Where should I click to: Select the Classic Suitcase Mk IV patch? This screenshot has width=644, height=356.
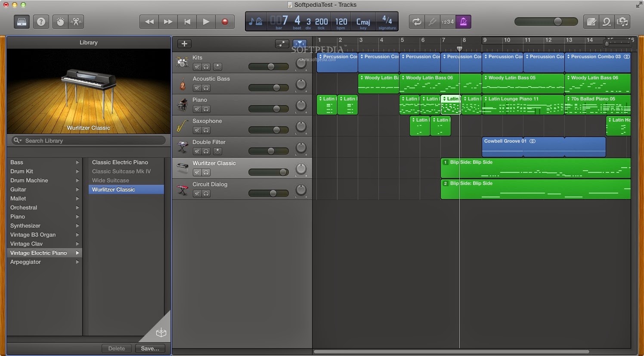click(126, 172)
